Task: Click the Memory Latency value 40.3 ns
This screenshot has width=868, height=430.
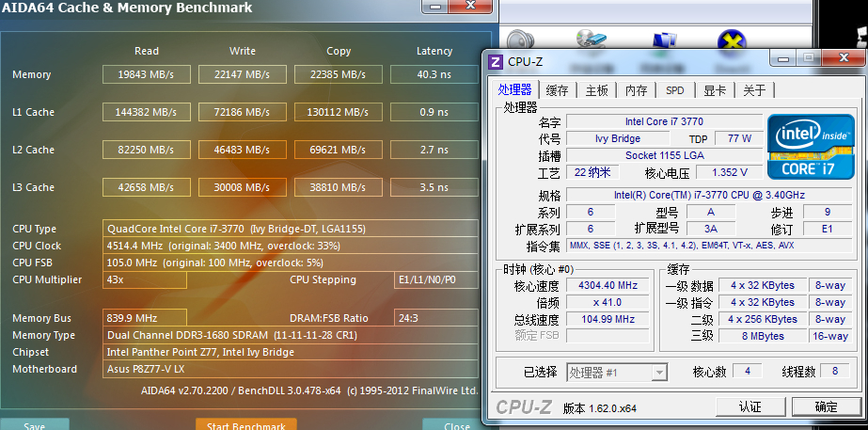Action: coord(434,74)
